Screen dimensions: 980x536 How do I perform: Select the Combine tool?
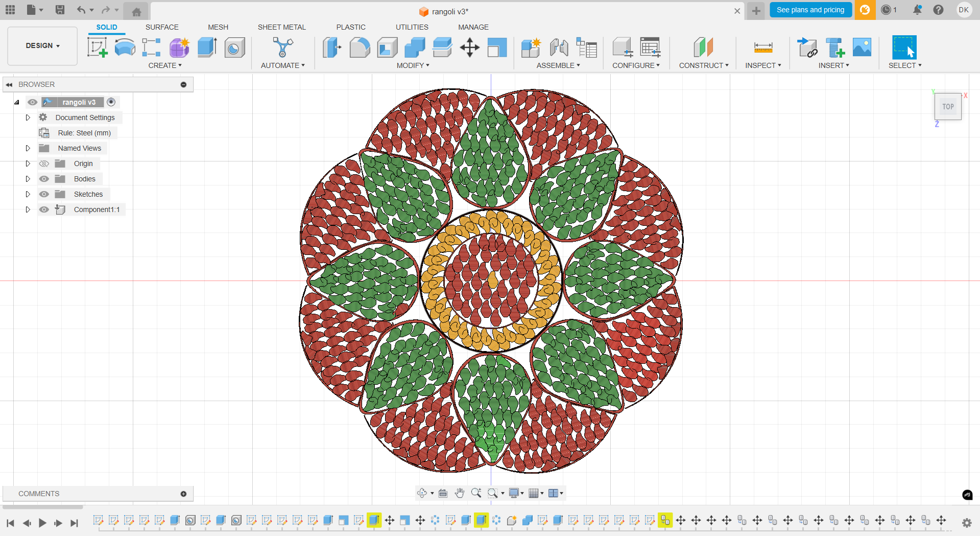(x=415, y=48)
